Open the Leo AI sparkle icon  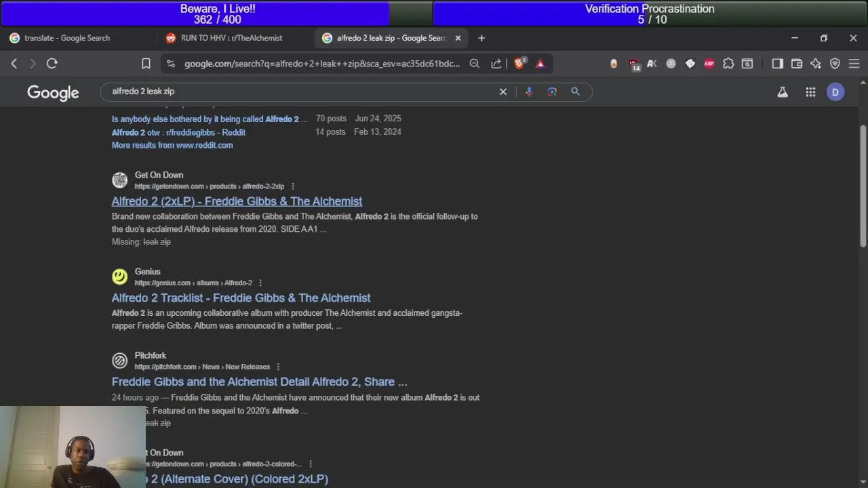tap(816, 64)
